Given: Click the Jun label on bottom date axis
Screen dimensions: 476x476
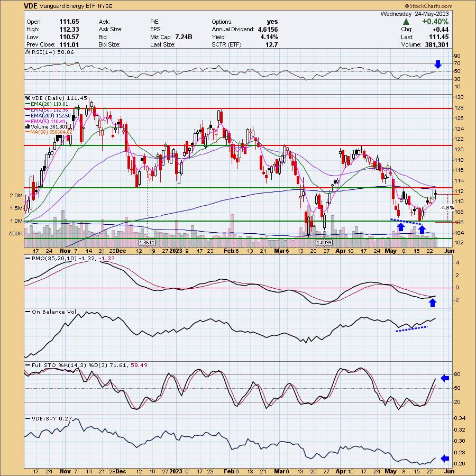Looking at the screenshot, I should tap(449, 471).
